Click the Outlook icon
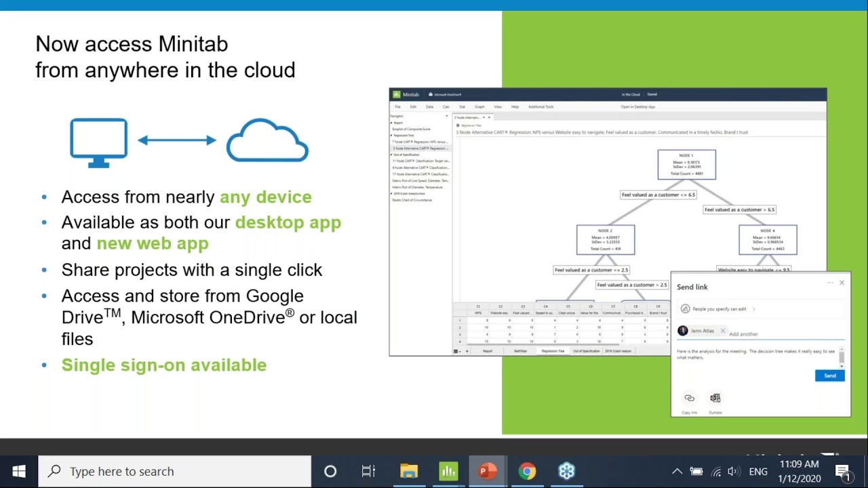Image resolution: width=868 pixels, height=488 pixels. [x=715, y=399]
